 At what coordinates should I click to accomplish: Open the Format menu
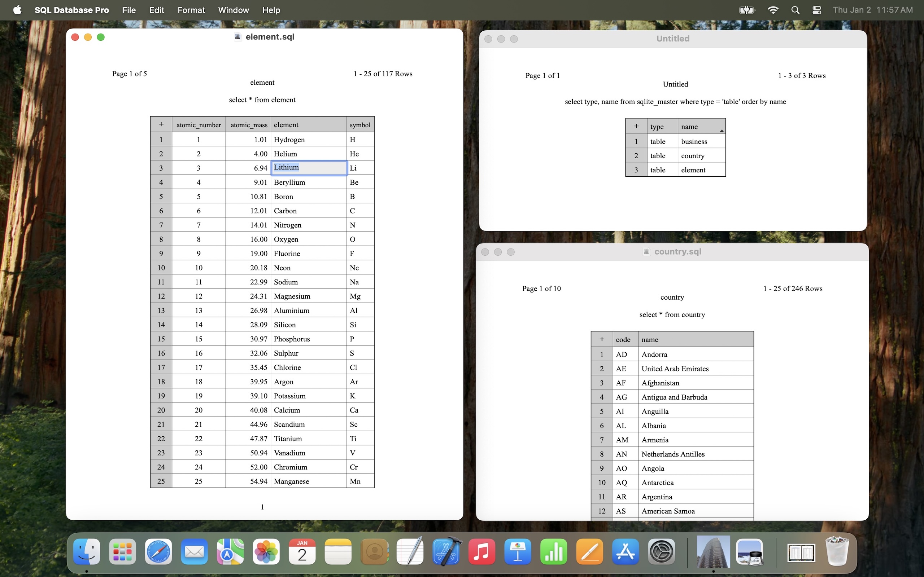click(191, 10)
